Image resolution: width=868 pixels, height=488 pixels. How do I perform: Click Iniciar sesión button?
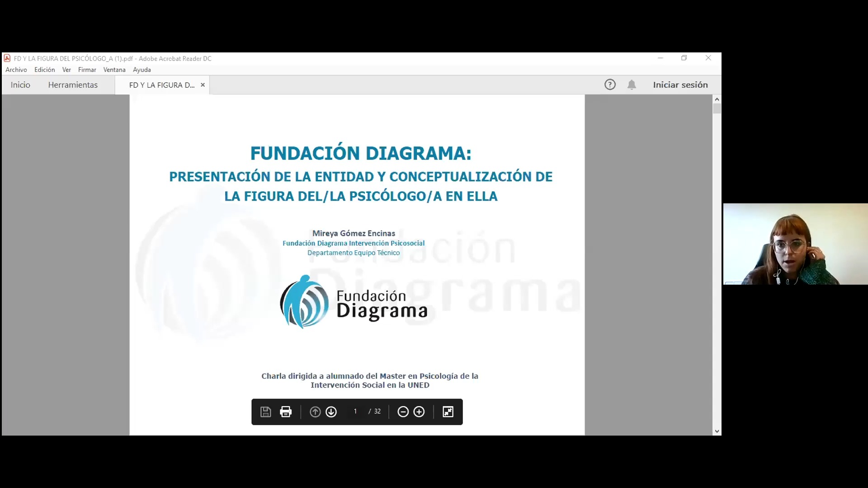pyautogui.click(x=680, y=84)
